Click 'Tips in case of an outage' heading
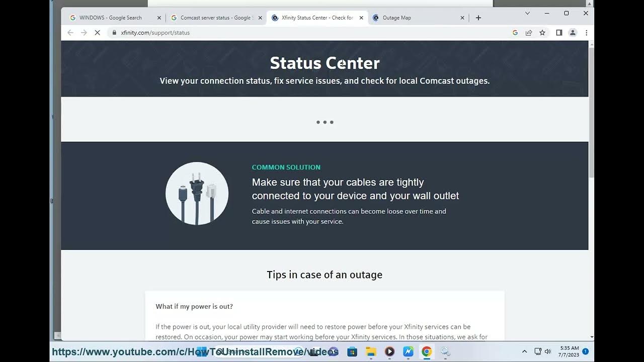 (325, 275)
